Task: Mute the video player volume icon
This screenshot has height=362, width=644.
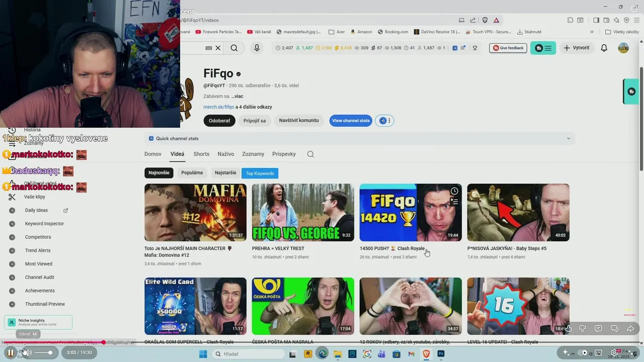Action: tap(27, 353)
